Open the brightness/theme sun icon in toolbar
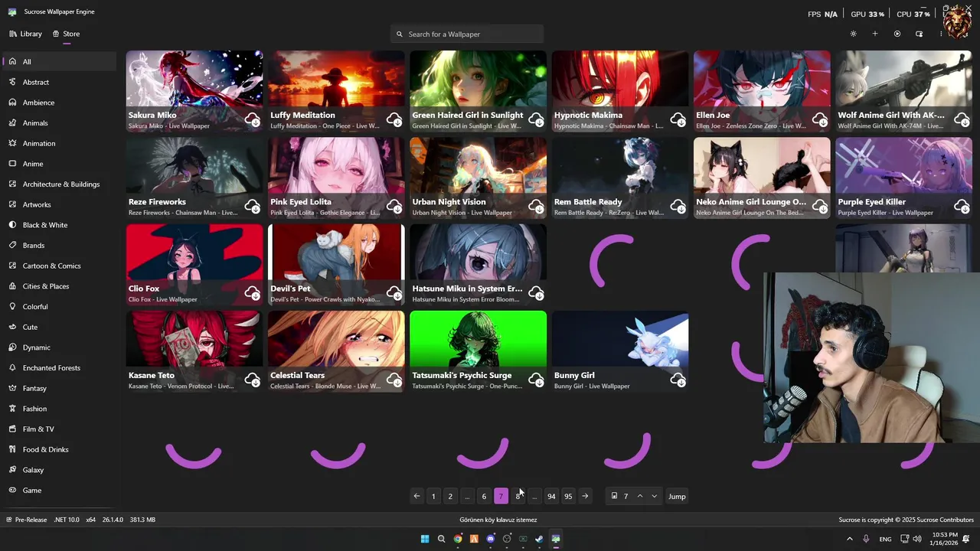 point(853,34)
